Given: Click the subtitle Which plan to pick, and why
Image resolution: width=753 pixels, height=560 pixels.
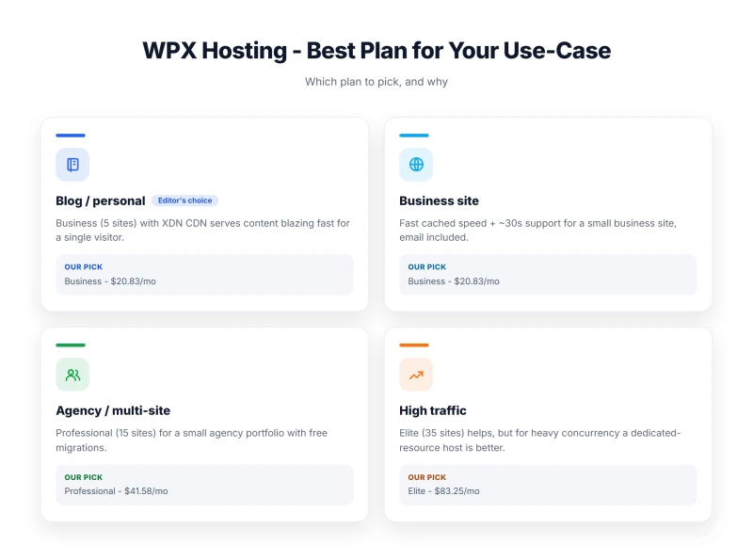Looking at the screenshot, I should (376, 82).
